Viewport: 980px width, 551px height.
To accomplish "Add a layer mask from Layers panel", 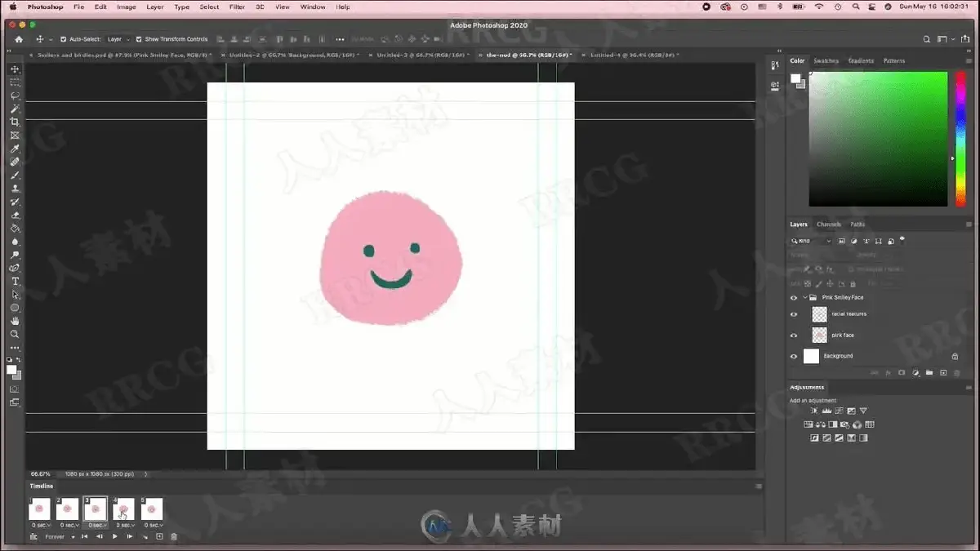I will [x=902, y=373].
